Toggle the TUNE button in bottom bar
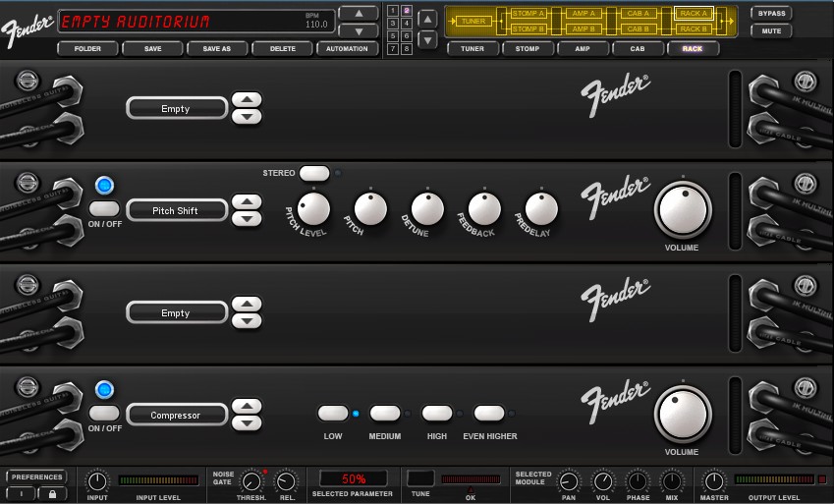Viewport: 834px width, 504px height. coord(420,478)
